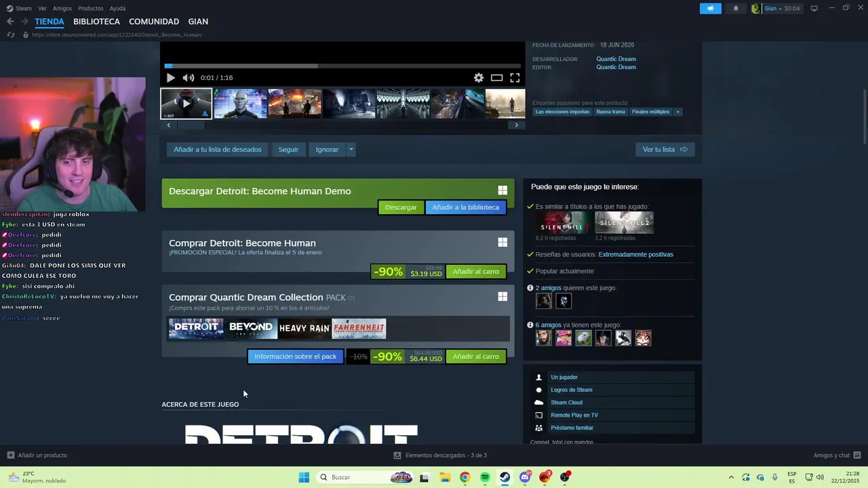Screen dimensions: 868x488
Task: Click the Detroit logo in the pack
Action: [196, 329]
